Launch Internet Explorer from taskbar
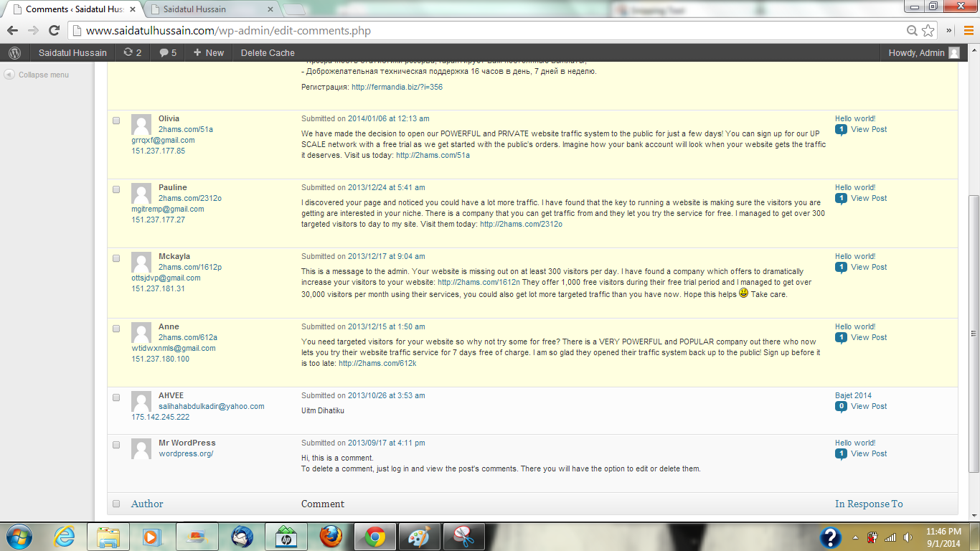This screenshot has height=551, width=980. click(x=64, y=537)
